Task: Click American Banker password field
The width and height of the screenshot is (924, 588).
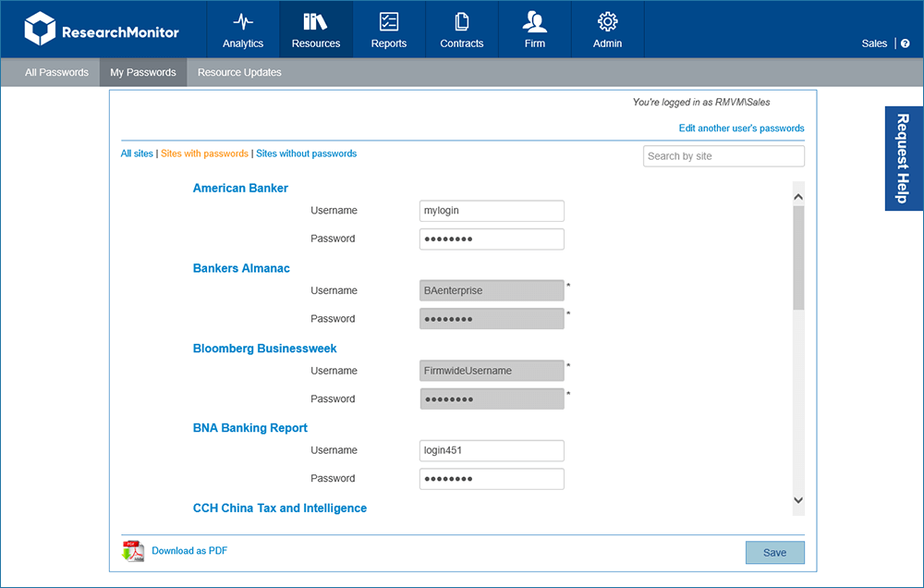Action: click(492, 239)
